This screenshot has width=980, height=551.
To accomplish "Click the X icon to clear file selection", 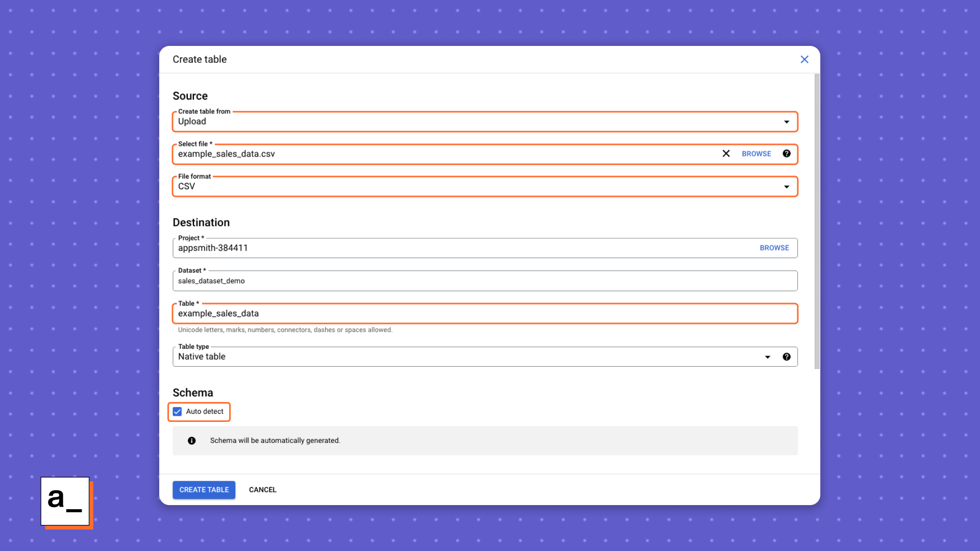I will pyautogui.click(x=726, y=154).
